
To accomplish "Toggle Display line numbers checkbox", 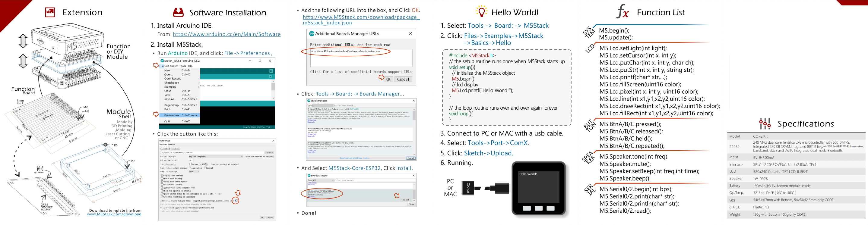I will click(x=162, y=176).
